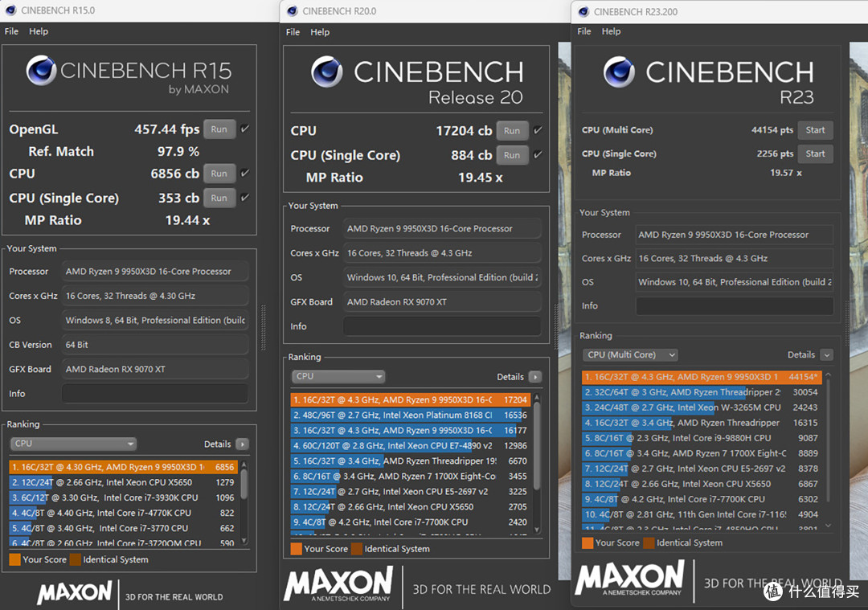The image size is (868, 610).
Task: Run the R15 OpenGL benchmark
Action: 219,129
